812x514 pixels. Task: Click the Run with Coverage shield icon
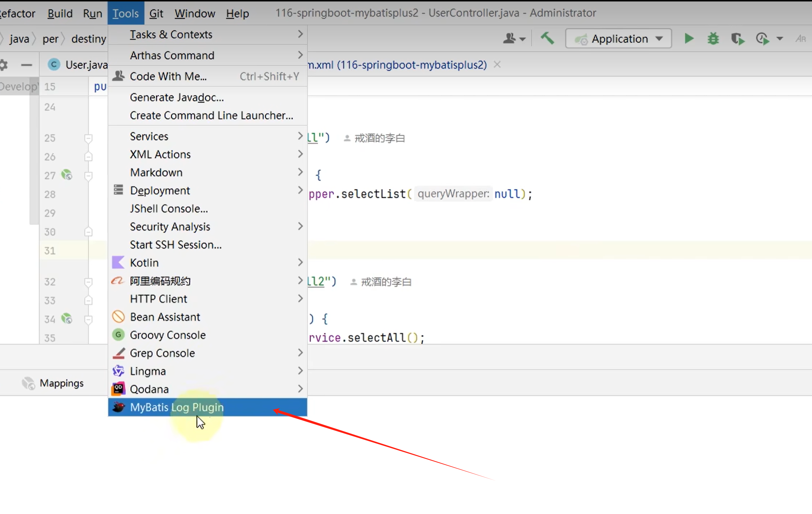click(737, 38)
